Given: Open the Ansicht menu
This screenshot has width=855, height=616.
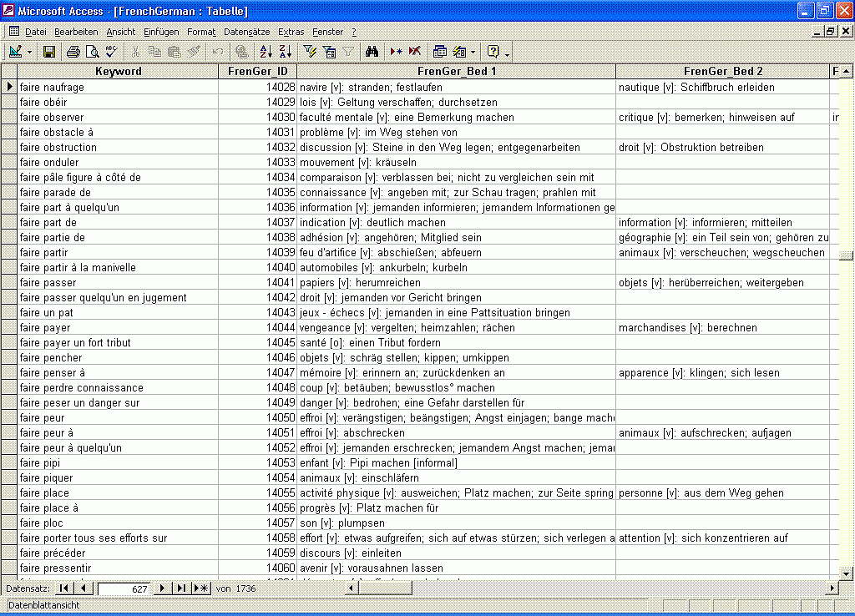Looking at the screenshot, I should point(120,32).
